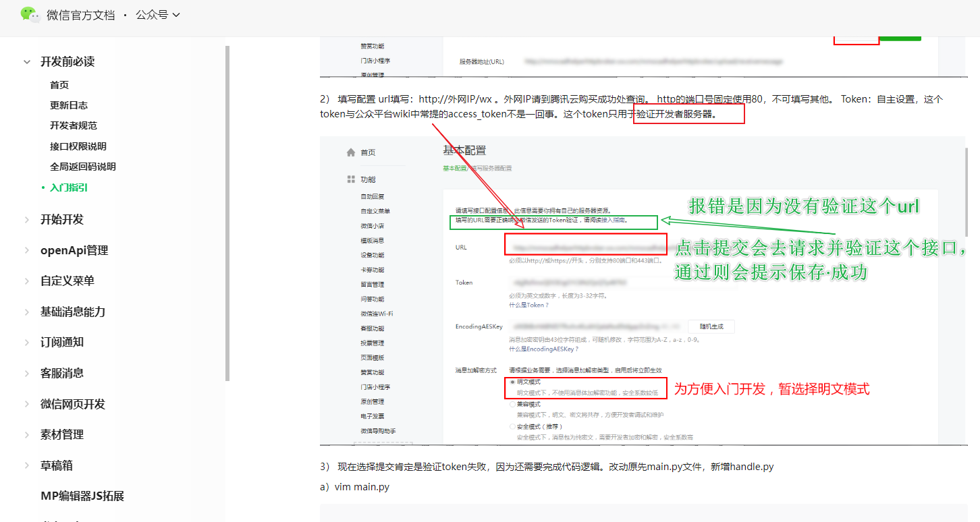Expand the 素材管理 chevron
The width and height of the screenshot is (980, 522).
27,435
